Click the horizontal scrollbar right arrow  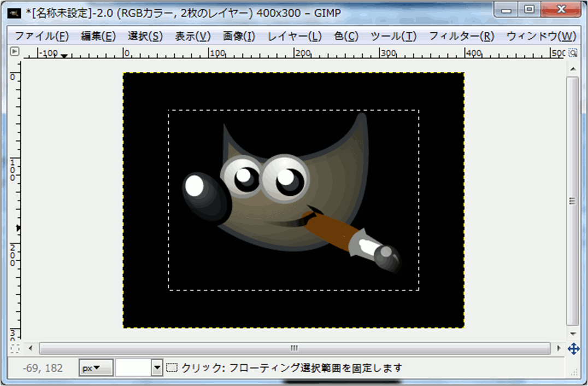point(558,348)
